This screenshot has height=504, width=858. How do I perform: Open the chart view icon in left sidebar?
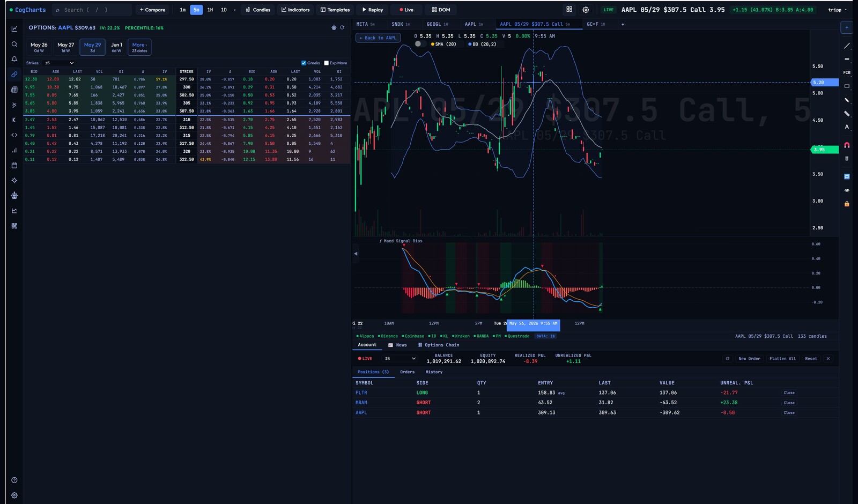pyautogui.click(x=14, y=29)
